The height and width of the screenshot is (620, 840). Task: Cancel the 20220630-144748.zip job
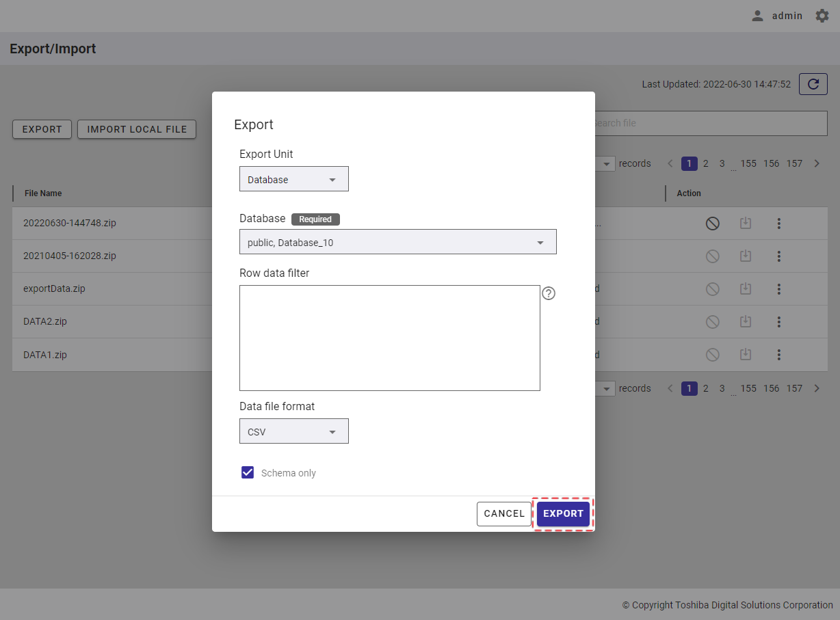712,224
